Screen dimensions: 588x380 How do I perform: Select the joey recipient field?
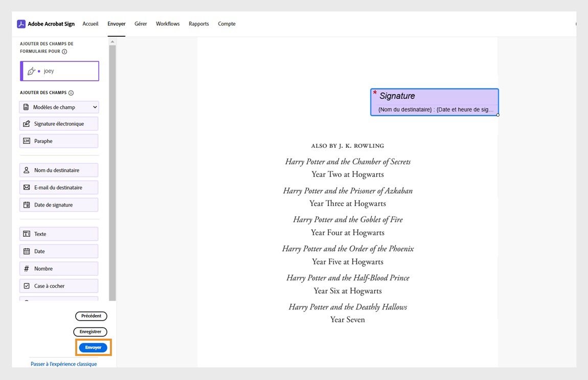(60, 71)
